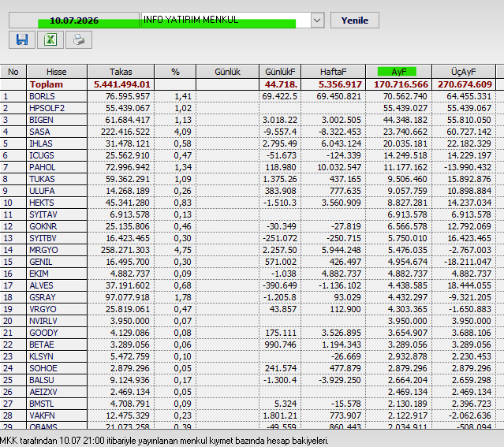The image size is (504, 447).
Task: Select the KLSYN stock name
Action: tap(42, 356)
